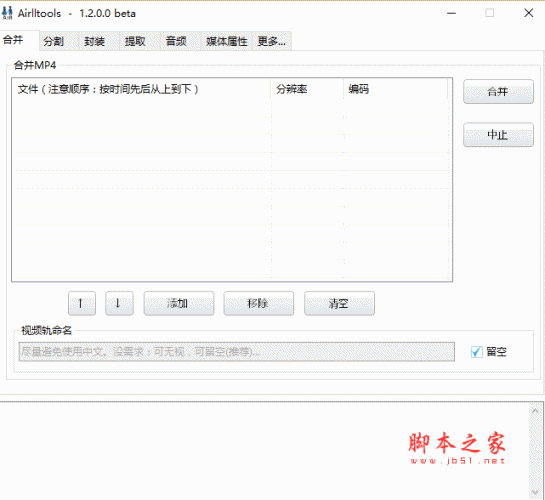Switch to the 提取 tab

click(140, 41)
